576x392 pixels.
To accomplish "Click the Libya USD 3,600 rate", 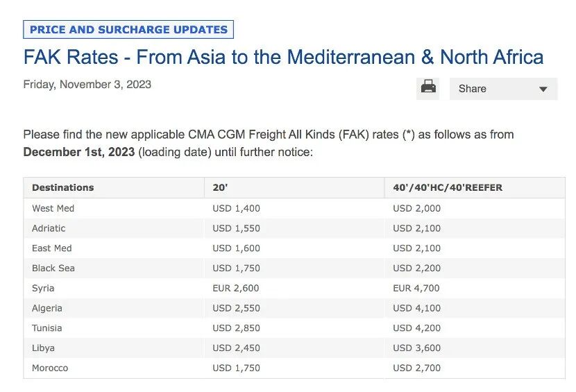I will [x=416, y=348].
